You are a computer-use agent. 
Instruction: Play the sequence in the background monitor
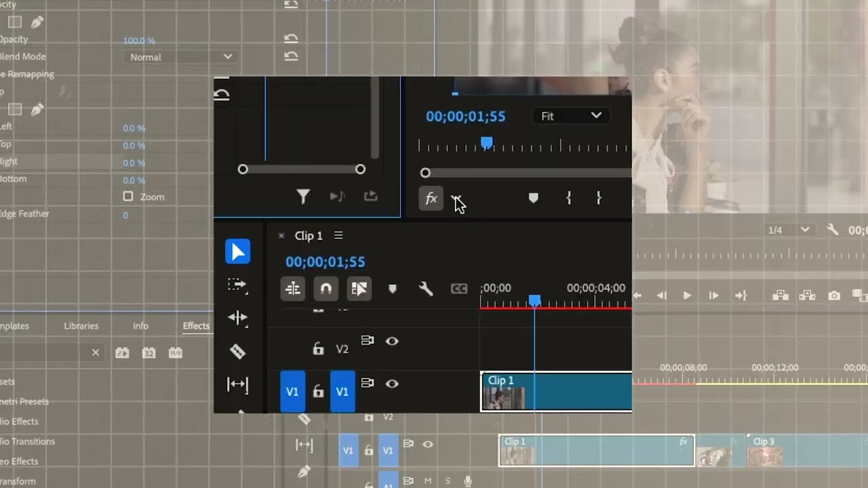tap(687, 296)
